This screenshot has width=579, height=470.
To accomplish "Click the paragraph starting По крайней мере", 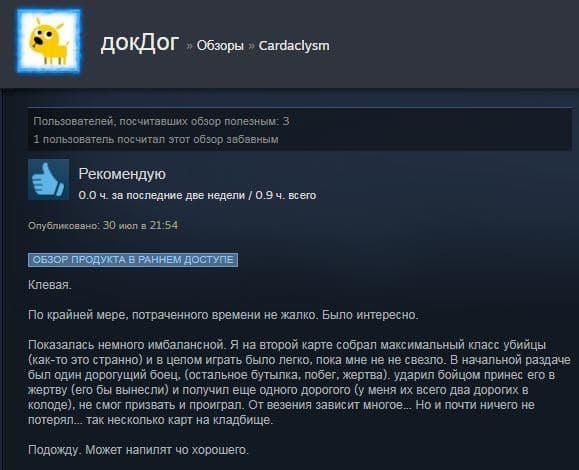I will pyautogui.click(x=223, y=315).
